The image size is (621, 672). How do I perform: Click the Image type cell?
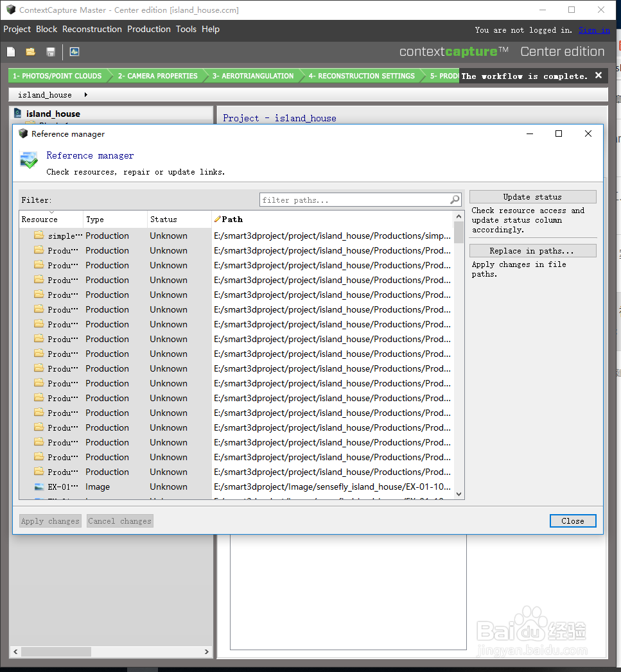coord(98,487)
